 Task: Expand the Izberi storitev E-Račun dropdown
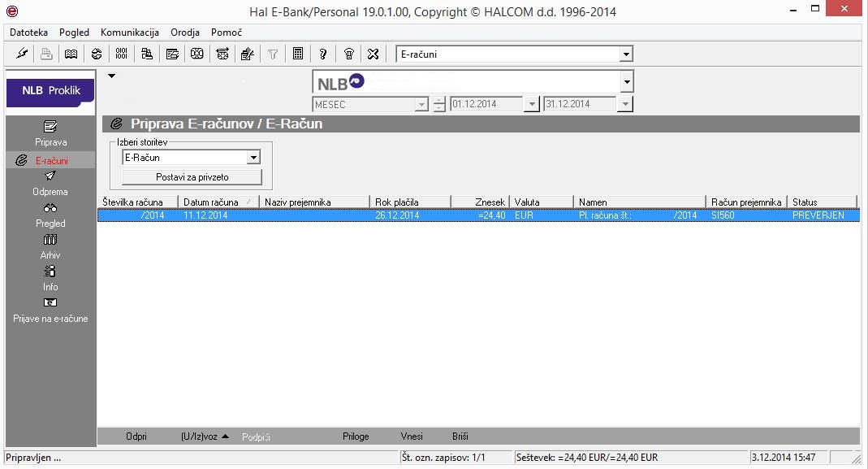click(x=253, y=158)
